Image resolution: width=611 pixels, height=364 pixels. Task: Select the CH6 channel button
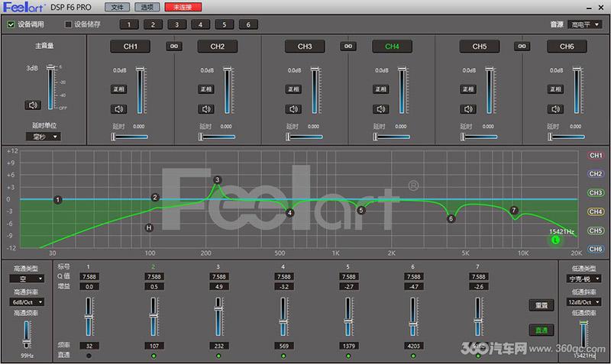click(567, 47)
